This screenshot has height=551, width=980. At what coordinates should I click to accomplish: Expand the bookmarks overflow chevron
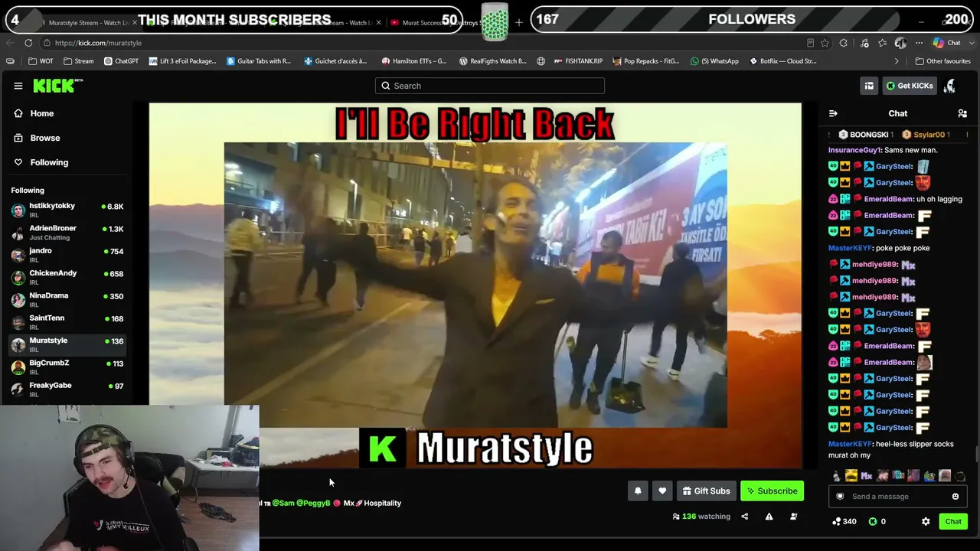897,61
